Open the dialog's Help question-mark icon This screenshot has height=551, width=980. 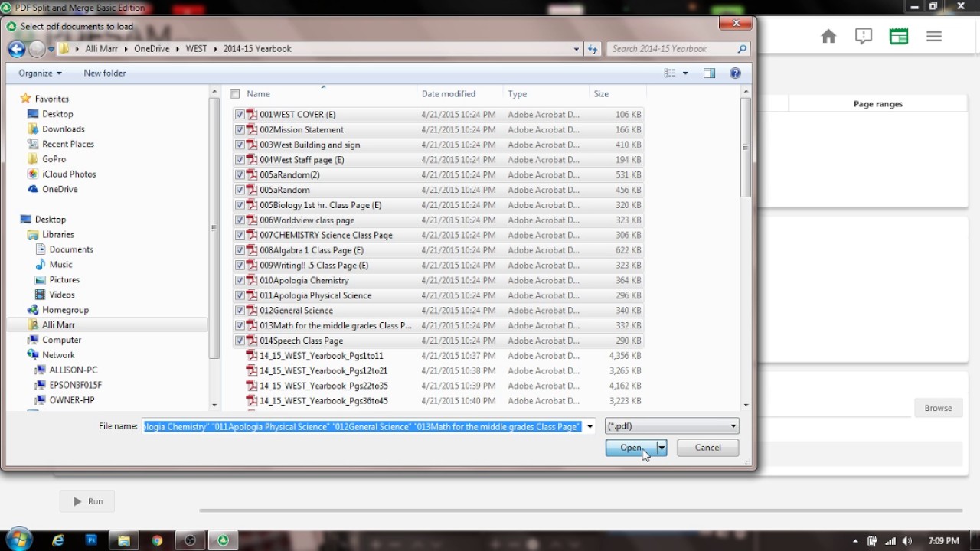pyautogui.click(x=735, y=73)
